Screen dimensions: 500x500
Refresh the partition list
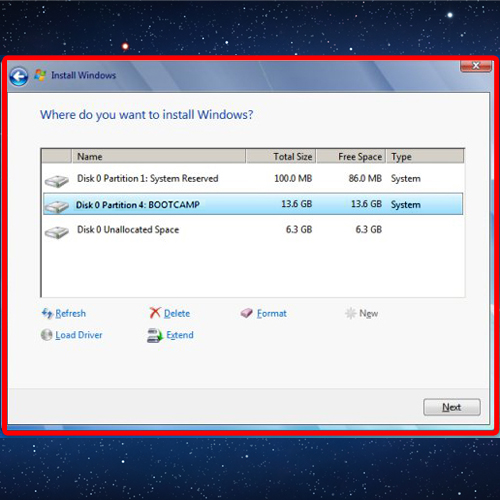click(x=70, y=313)
